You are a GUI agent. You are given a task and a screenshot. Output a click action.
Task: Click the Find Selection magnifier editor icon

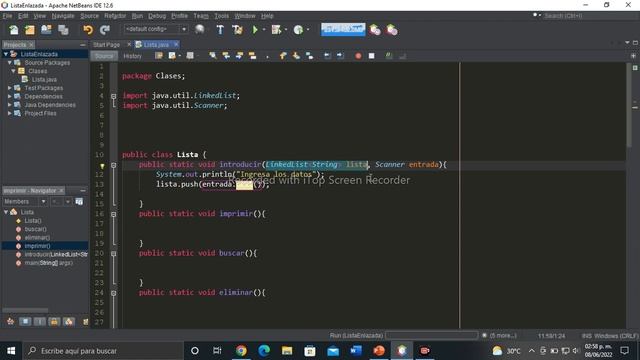(x=212, y=56)
